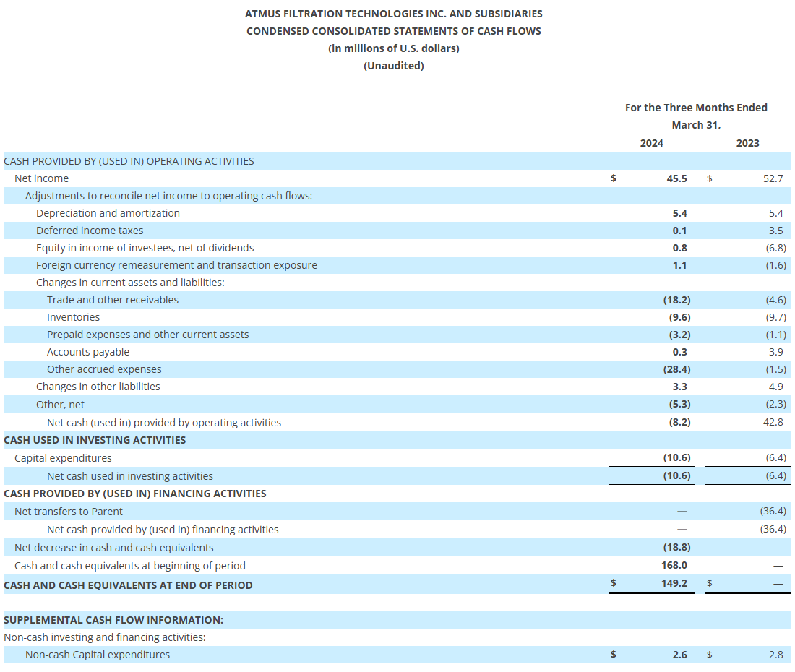Click the 'Deferred income taxes' label
The width and height of the screenshot is (795, 672).
[x=89, y=231]
